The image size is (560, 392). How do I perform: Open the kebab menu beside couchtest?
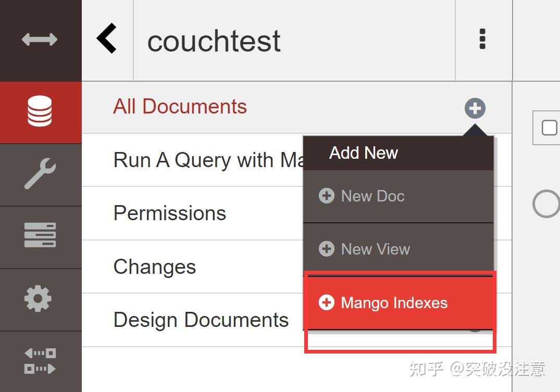(482, 40)
